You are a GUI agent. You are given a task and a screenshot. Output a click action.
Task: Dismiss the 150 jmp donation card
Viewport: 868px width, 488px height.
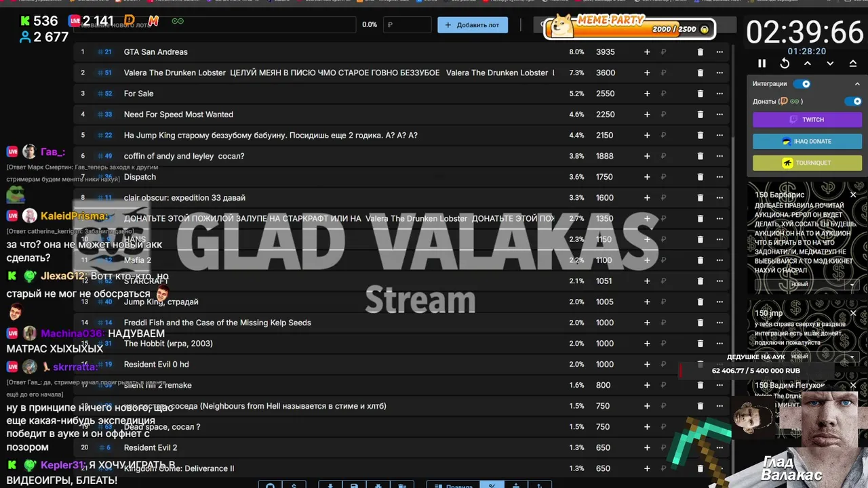853,313
